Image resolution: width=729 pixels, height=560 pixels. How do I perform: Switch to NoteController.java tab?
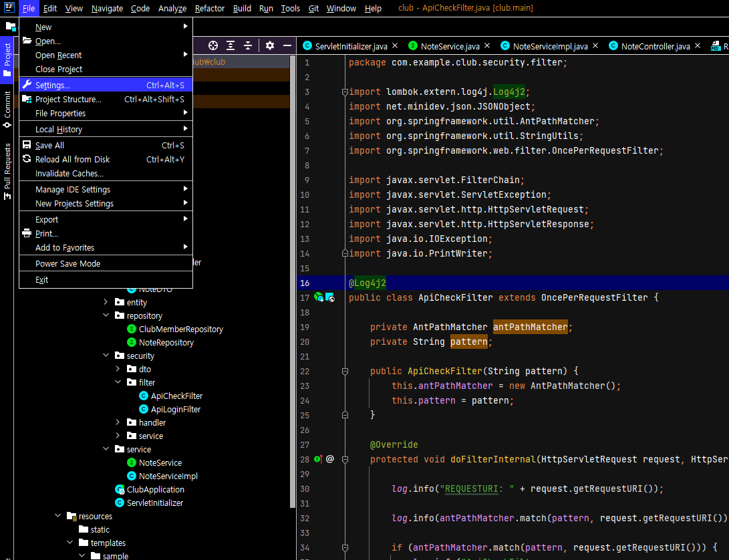tap(655, 46)
